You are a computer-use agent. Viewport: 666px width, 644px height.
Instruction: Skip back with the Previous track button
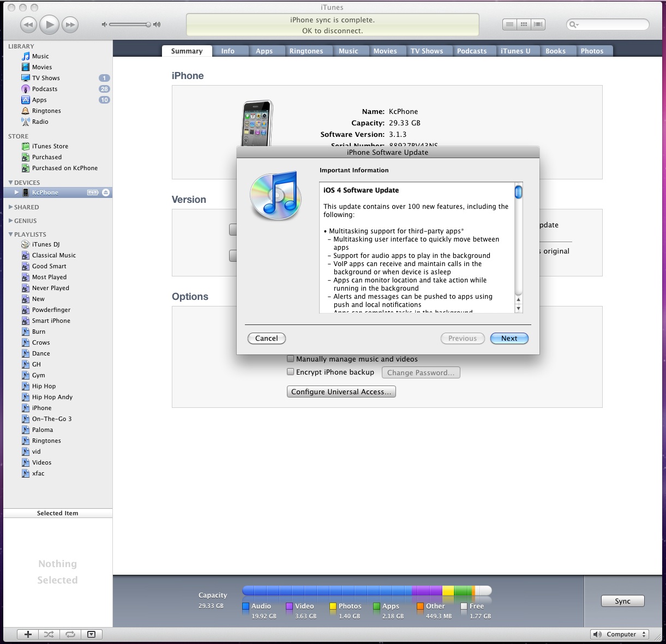[29, 25]
